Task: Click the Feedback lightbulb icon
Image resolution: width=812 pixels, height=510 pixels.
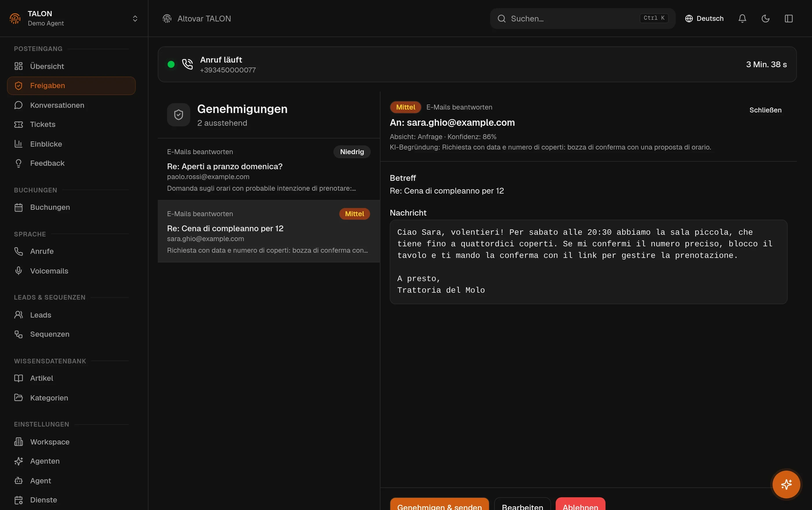Action: (x=19, y=163)
